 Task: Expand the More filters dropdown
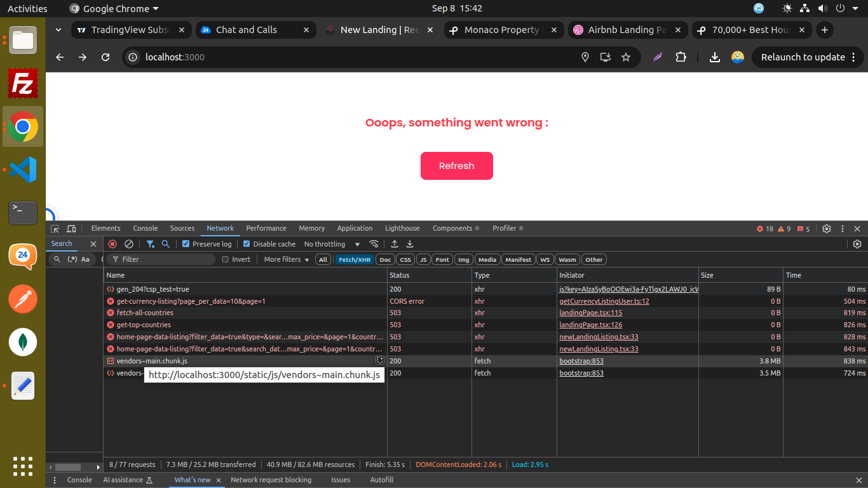[x=287, y=259]
